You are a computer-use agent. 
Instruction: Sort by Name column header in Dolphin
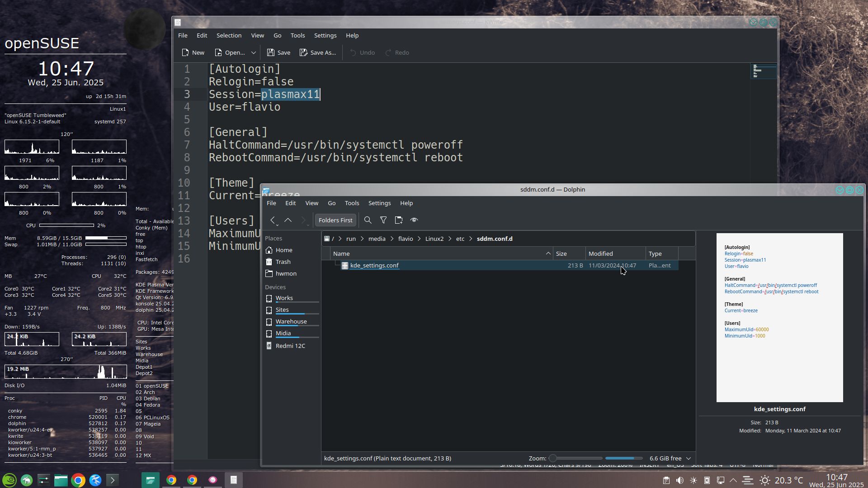[x=441, y=253]
